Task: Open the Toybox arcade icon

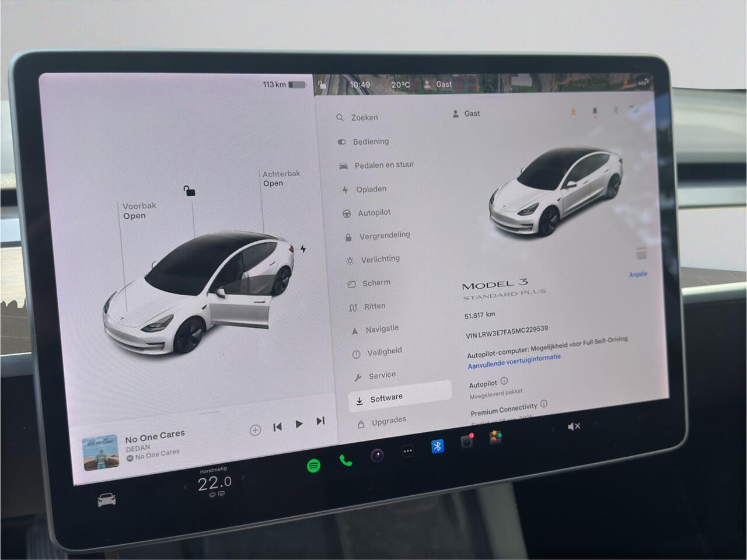Action: click(x=495, y=437)
